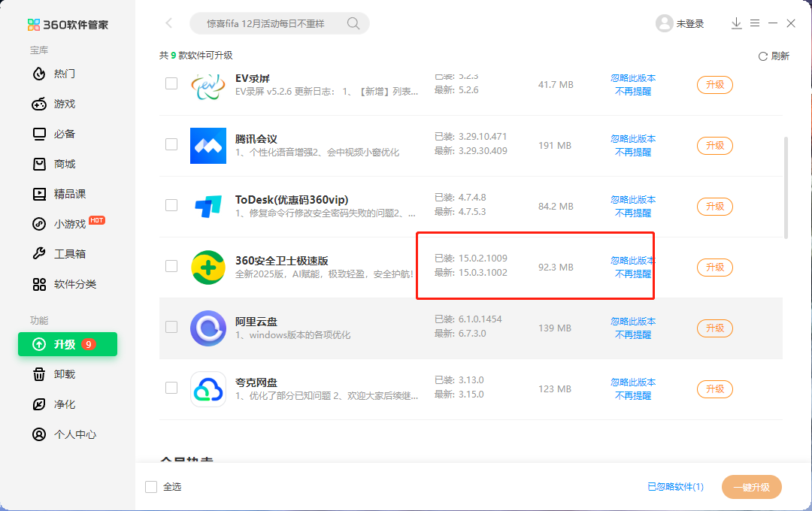The image size is (812, 511).
Task: Click the Quark Netdisk app icon
Action: click(208, 389)
